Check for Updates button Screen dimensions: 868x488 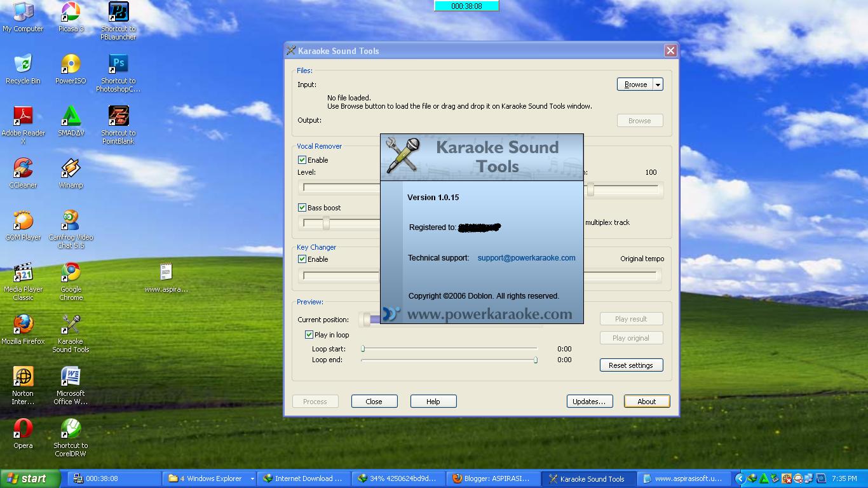(590, 402)
